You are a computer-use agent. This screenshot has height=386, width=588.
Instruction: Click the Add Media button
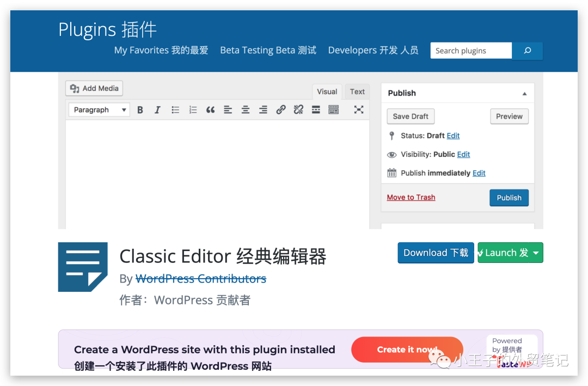tap(94, 88)
